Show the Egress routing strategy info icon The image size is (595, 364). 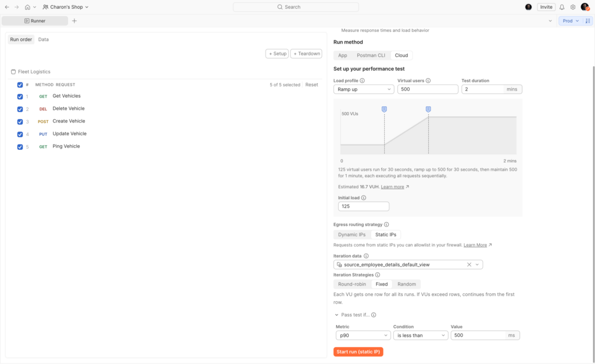point(386,225)
